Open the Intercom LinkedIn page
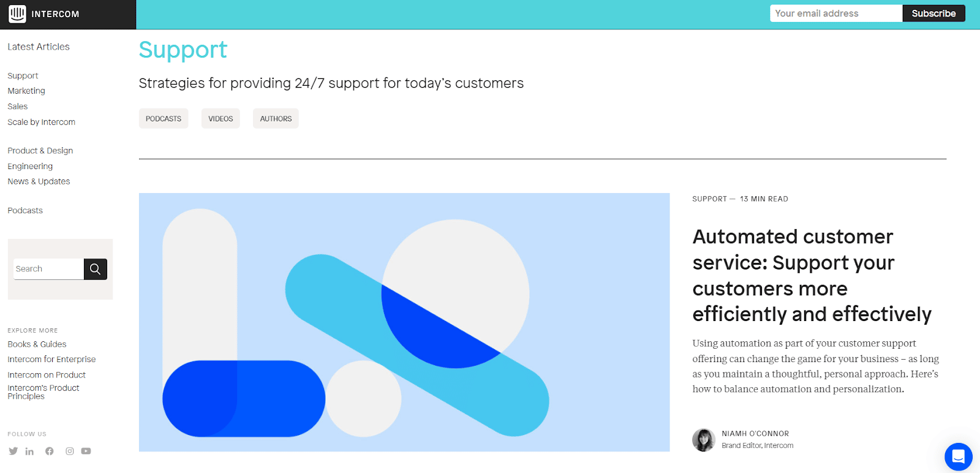 [29, 451]
